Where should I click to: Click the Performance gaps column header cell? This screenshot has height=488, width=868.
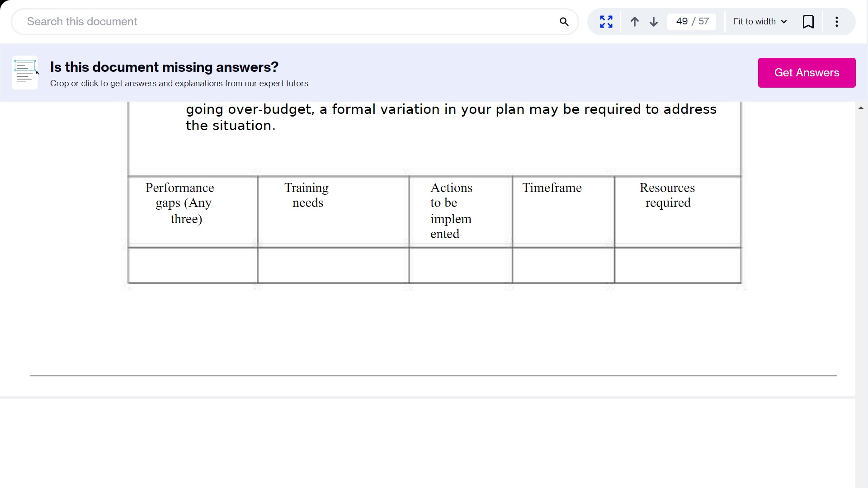coord(193,211)
